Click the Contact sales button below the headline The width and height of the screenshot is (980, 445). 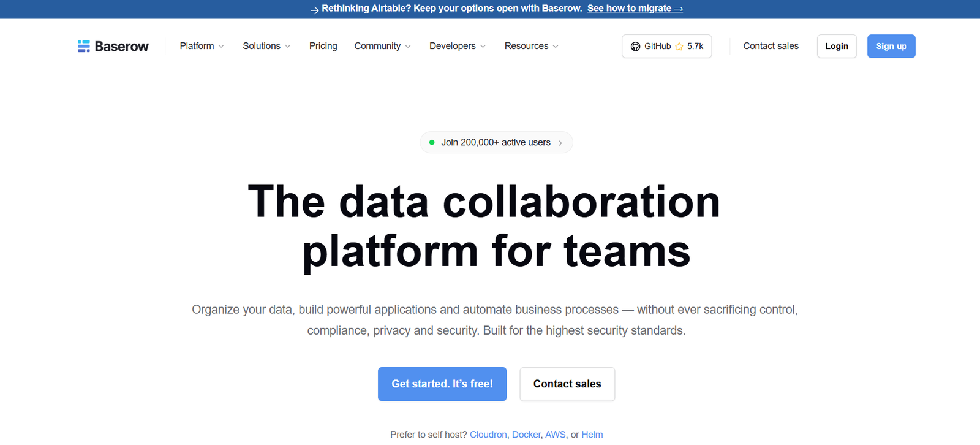[x=567, y=384]
